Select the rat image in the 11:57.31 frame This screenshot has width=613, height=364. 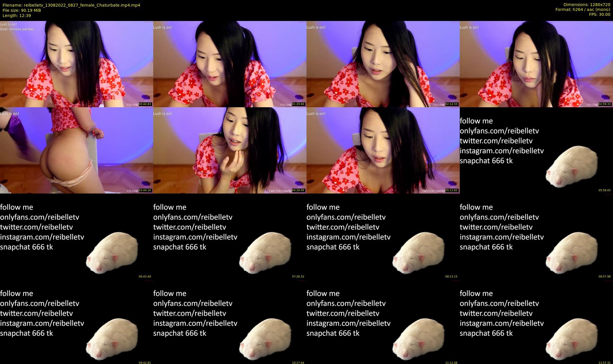click(x=572, y=339)
